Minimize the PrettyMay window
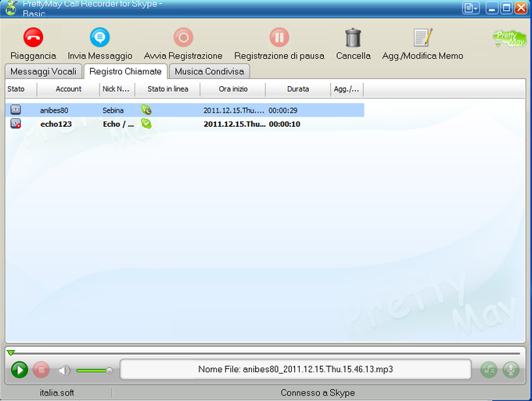Image resolution: width=532 pixels, height=401 pixels. [x=491, y=8]
